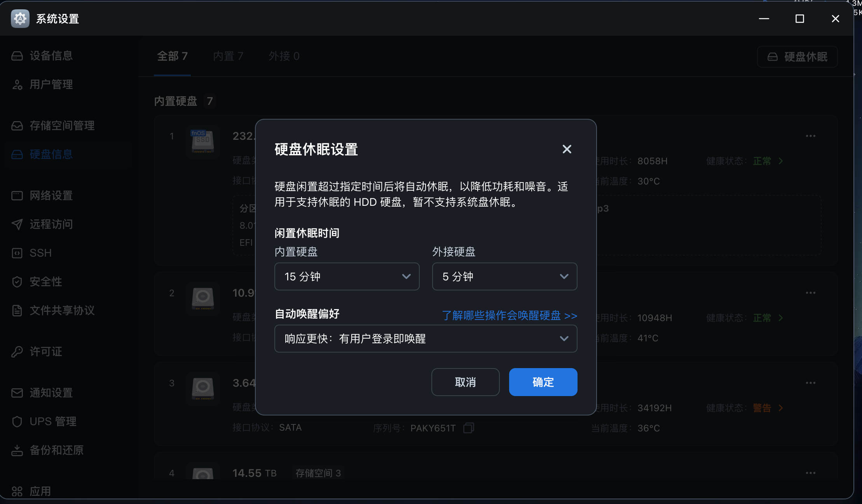This screenshot has height=504, width=862.
Task: Open 网络设置 panel
Action: tap(51, 195)
